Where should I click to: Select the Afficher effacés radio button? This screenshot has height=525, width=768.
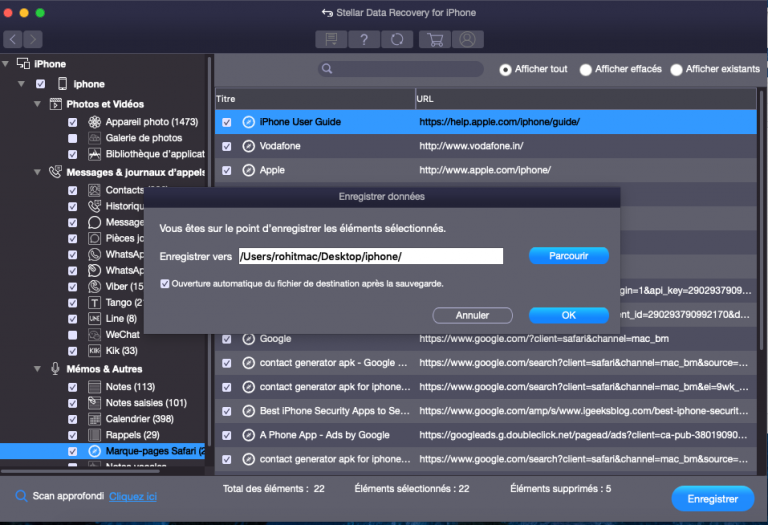click(586, 70)
